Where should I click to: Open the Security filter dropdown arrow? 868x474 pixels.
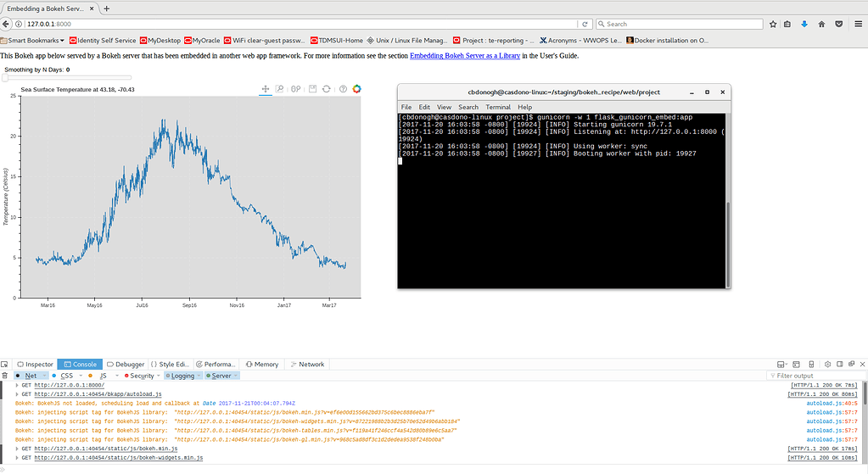coord(159,376)
